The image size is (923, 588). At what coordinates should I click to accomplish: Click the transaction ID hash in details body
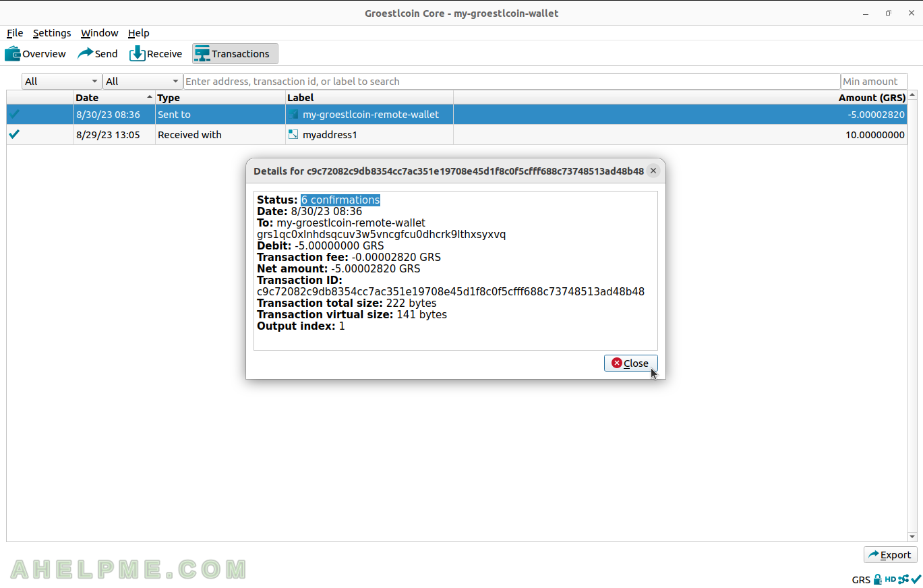click(x=450, y=292)
